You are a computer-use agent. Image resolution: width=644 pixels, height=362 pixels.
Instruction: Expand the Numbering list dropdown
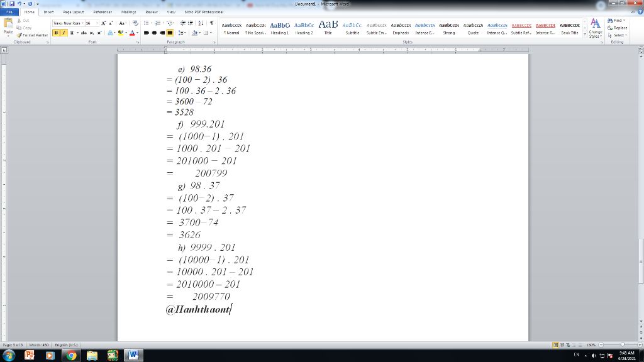[163, 23]
